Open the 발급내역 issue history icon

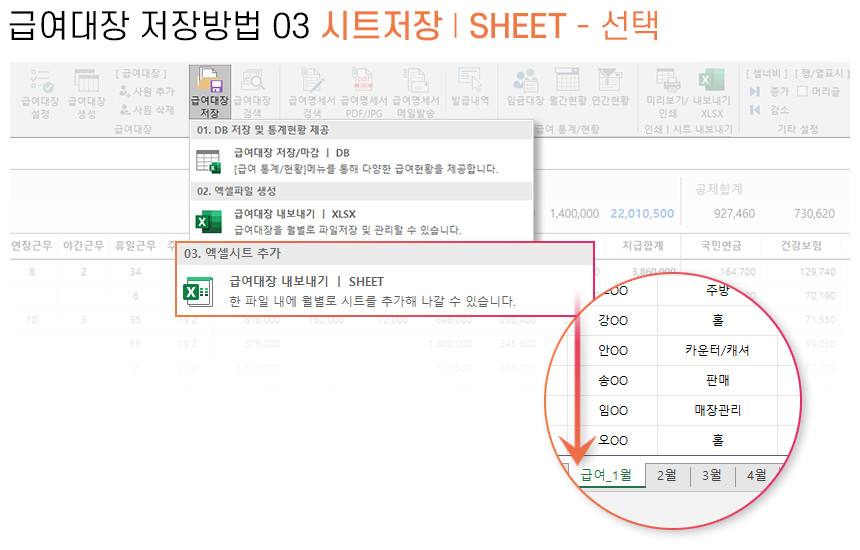469,90
